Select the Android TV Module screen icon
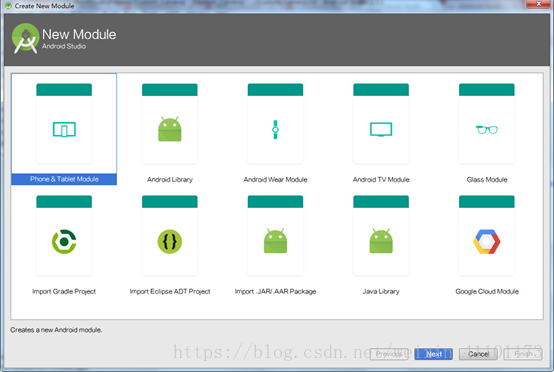This screenshot has width=554, height=372. (x=381, y=129)
